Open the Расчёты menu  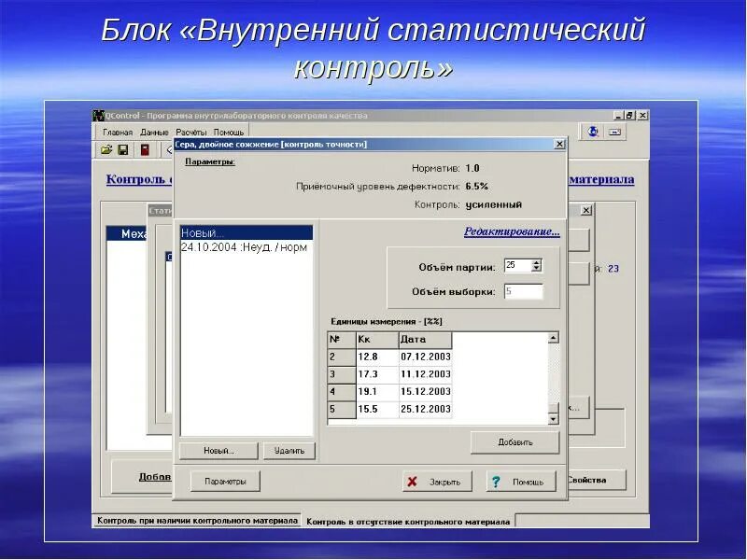[x=191, y=133]
